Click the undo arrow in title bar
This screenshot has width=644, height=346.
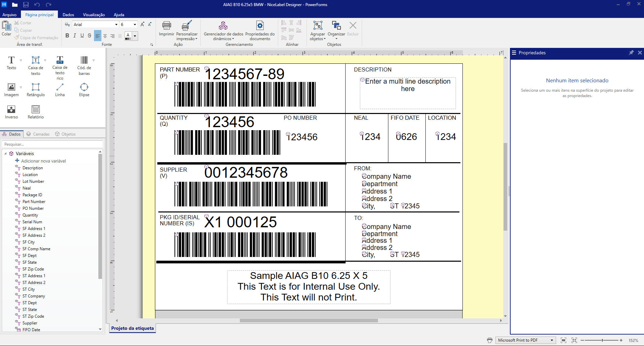pyautogui.click(x=37, y=5)
